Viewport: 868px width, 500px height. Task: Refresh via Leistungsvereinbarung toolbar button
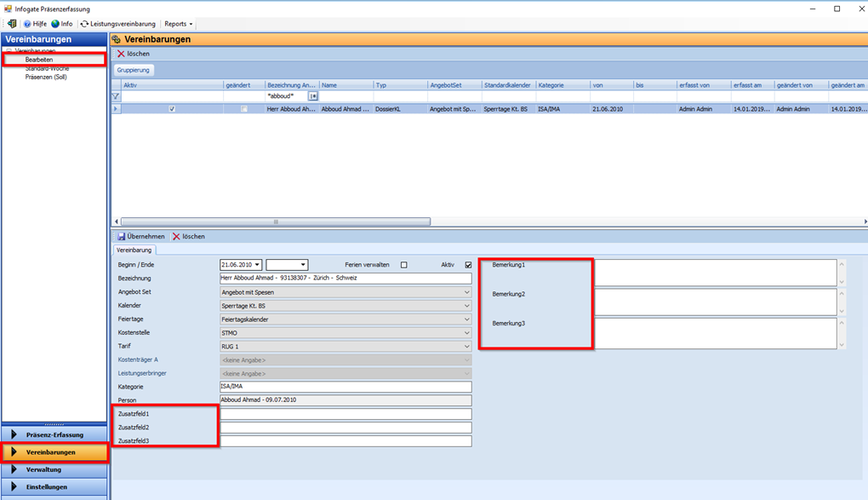point(118,24)
